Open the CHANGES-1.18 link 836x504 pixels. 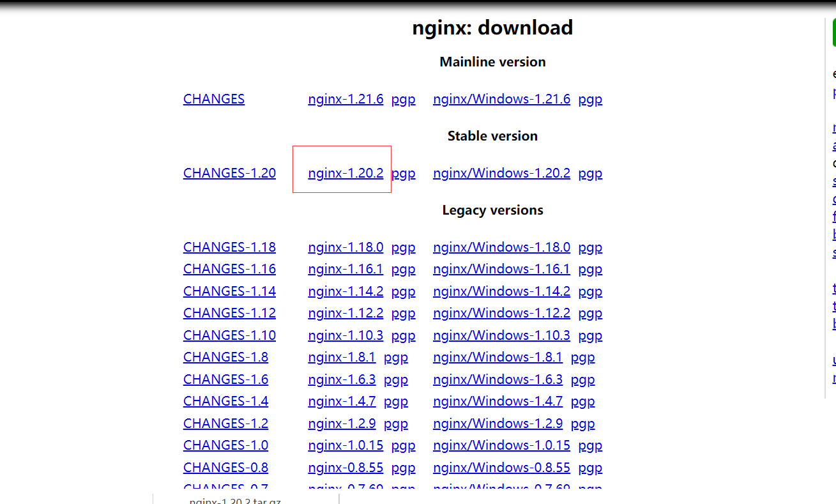(x=229, y=247)
